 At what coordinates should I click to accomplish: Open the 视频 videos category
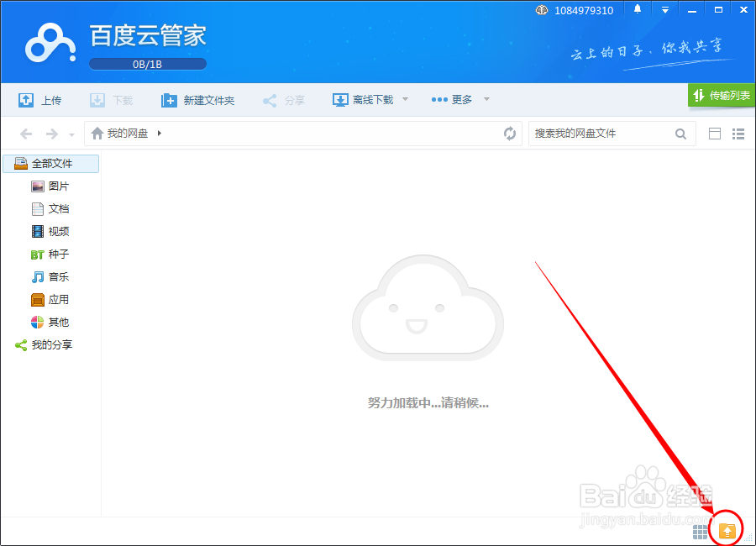tap(55, 231)
